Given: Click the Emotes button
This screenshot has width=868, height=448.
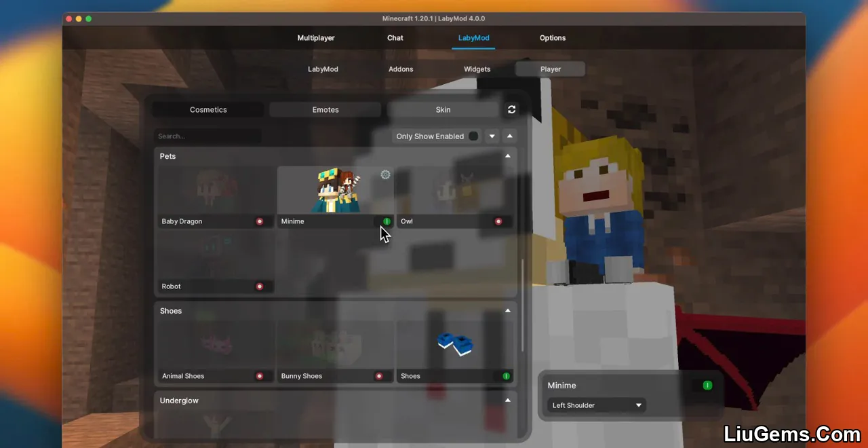Looking at the screenshot, I should [x=325, y=109].
